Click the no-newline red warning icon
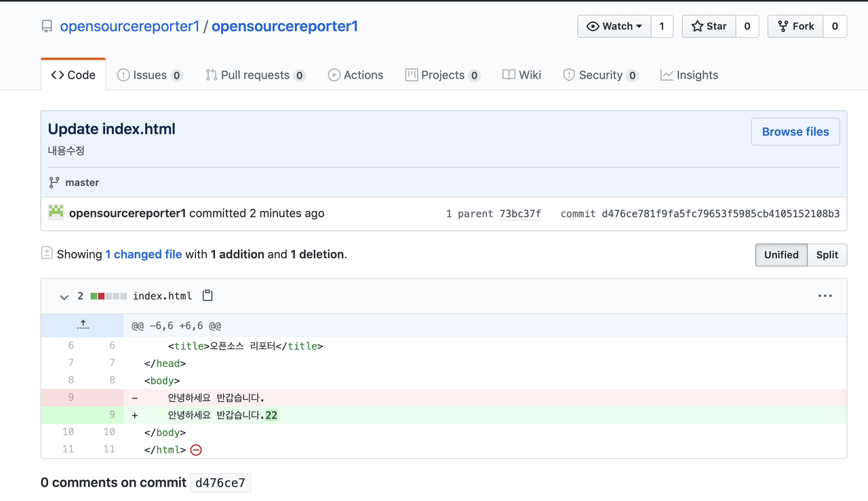This screenshot has width=868, height=501. point(196,449)
